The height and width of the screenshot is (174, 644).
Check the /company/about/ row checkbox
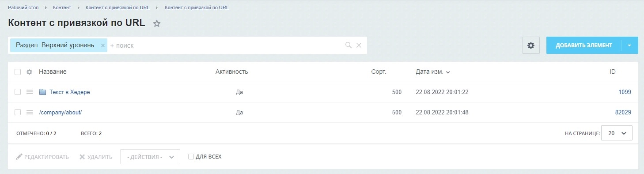coord(18,113)
